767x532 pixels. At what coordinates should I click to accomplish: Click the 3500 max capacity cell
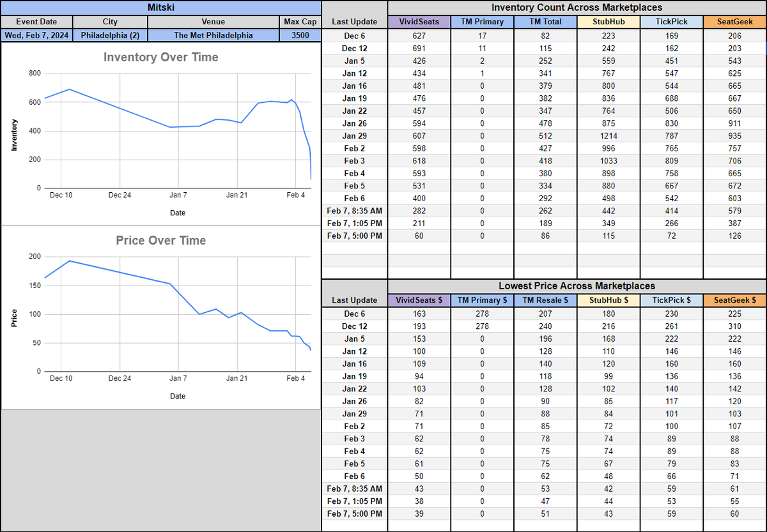click(x=300, y=35)
